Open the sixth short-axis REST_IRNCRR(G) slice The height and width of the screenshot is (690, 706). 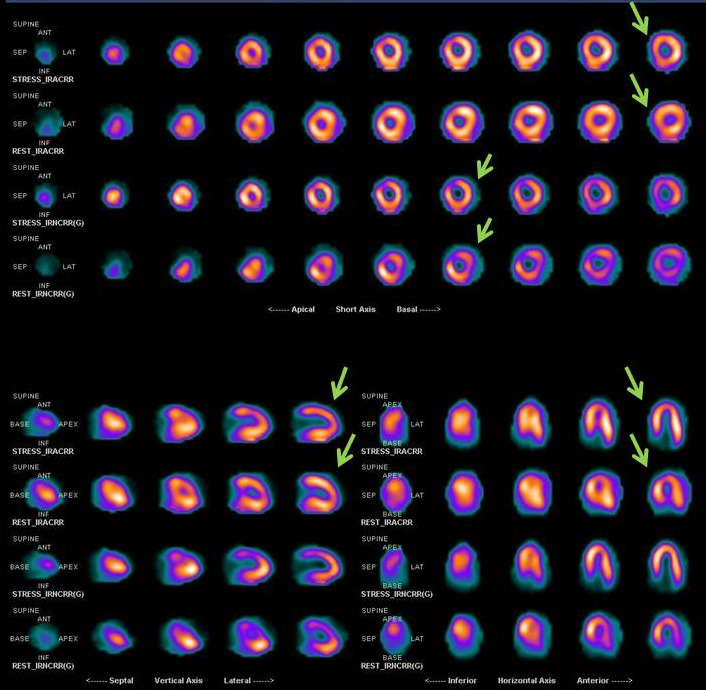pos(462,266)
